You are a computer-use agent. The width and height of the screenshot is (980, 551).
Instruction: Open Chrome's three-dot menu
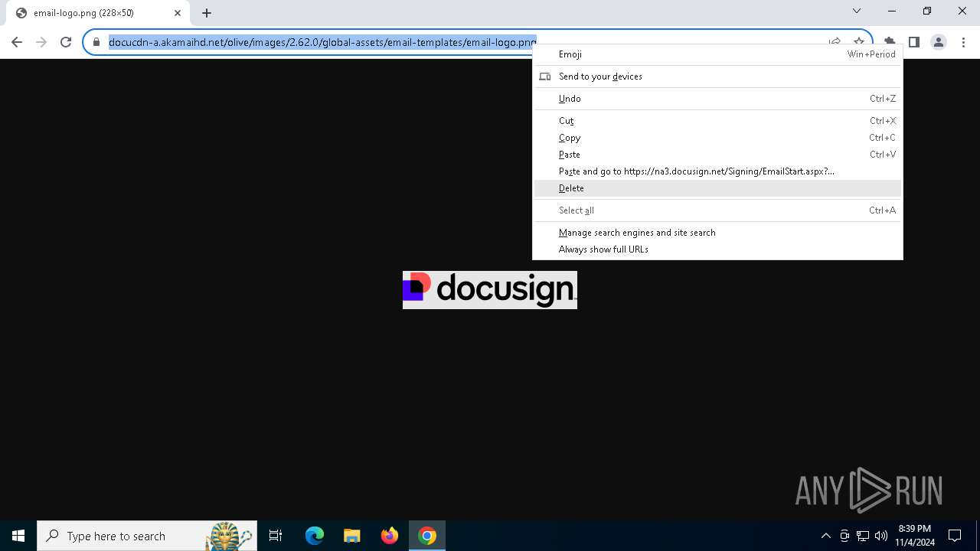[963, 42]
